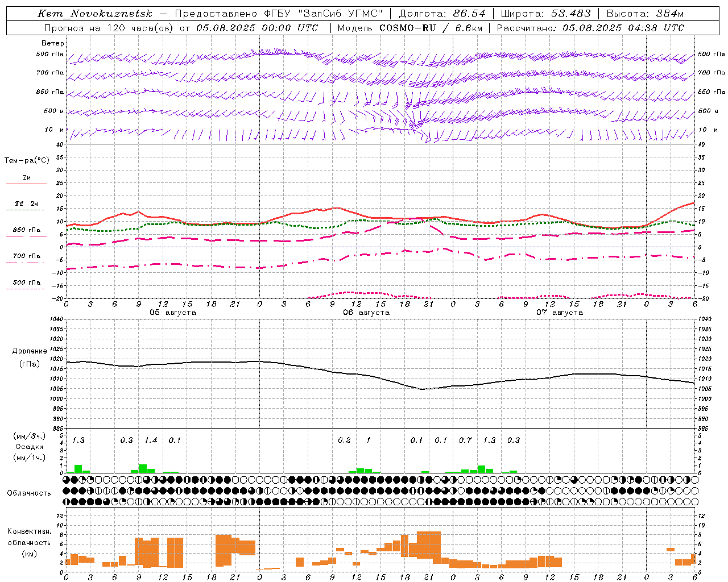Click the "Рассчитано: 05.08.2025 04:38 UTC" timestamp
728x582 pixels.
pos(590,28)
